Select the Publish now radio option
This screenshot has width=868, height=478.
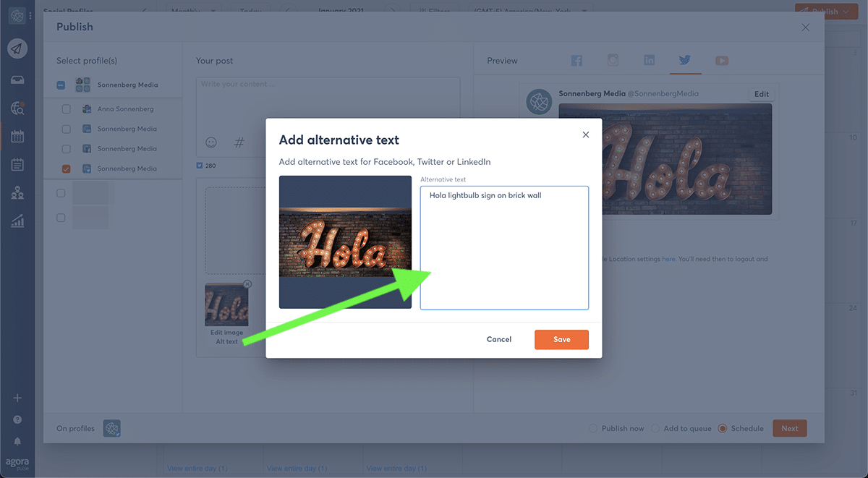[x=594, y=428]
